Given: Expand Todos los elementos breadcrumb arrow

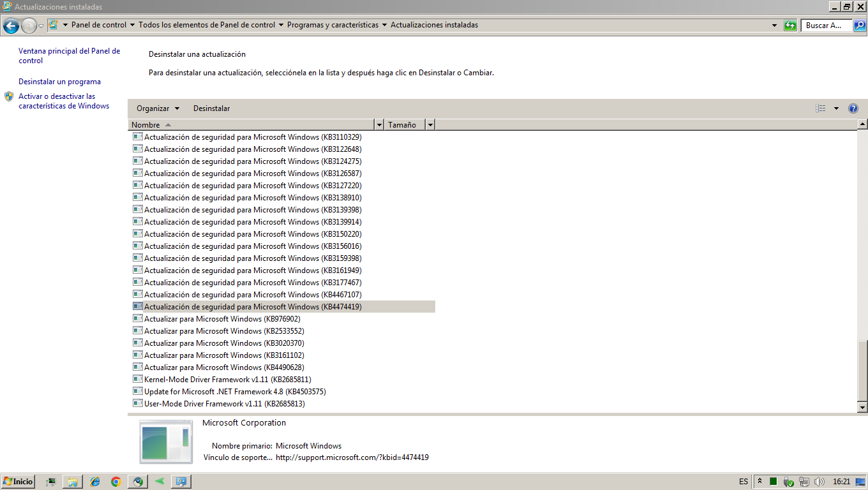Looking at the screenshot, I should coord(281,26).
